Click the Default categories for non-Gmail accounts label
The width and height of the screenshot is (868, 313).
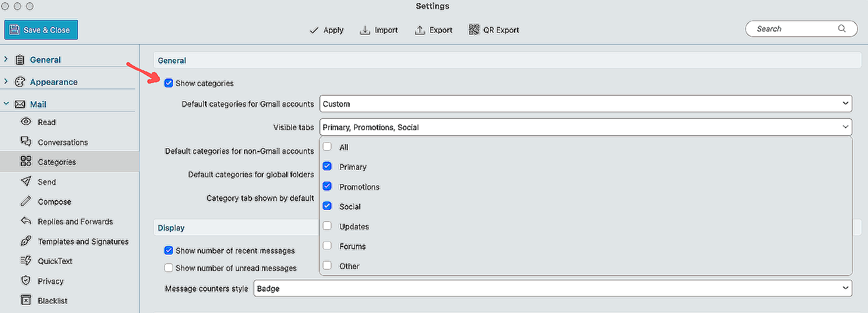[240, 151]
